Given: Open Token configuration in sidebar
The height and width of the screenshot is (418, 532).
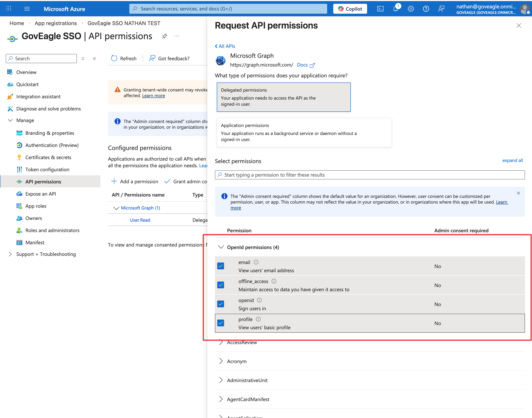Looking at the screenshot, I should click(x=47, y=170).
